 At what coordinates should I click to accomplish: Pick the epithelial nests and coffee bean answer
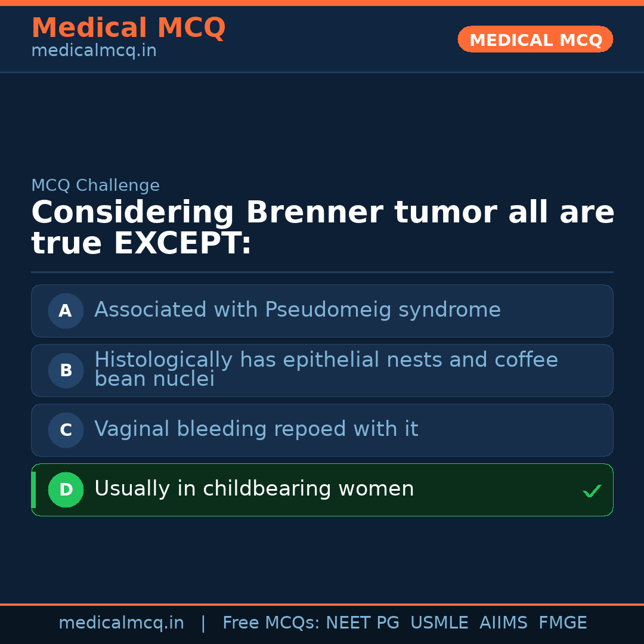pyautogui.click(x=326, y=369)
